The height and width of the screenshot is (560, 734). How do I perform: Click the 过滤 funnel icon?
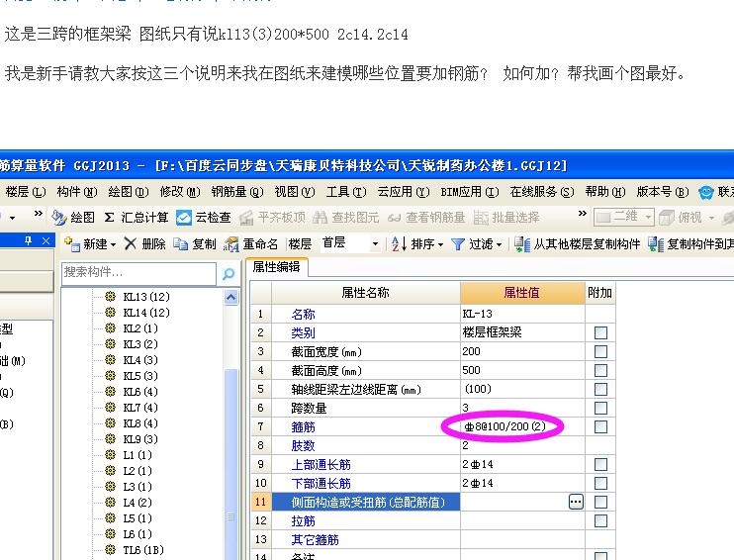point(458,244)
